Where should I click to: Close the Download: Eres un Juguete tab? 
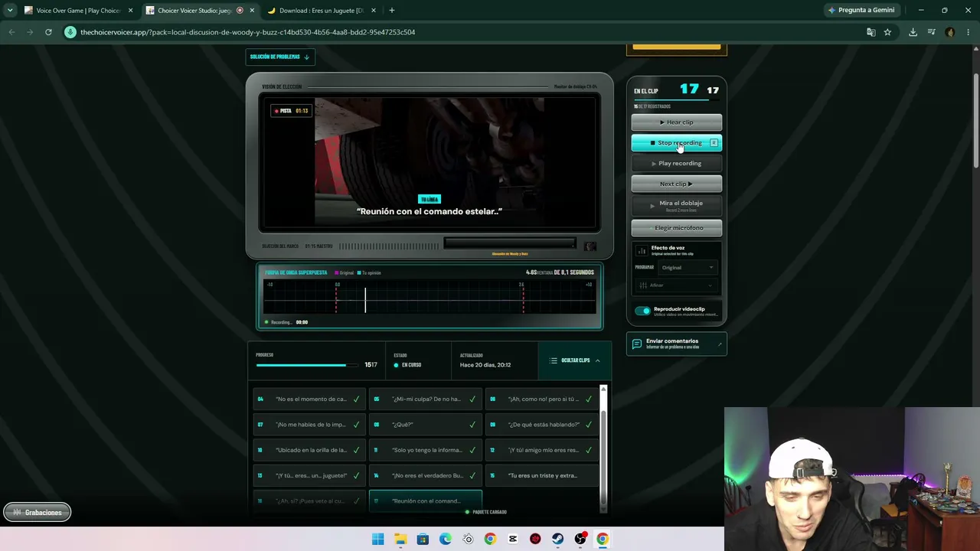pyautogui.click(x=374, y=11)
